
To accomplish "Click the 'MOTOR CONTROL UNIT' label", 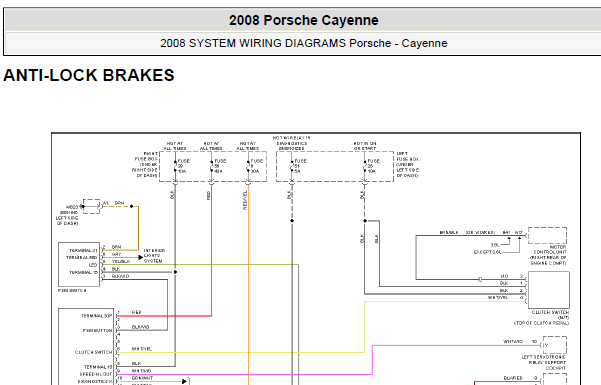I will click(x=548, y=255).
